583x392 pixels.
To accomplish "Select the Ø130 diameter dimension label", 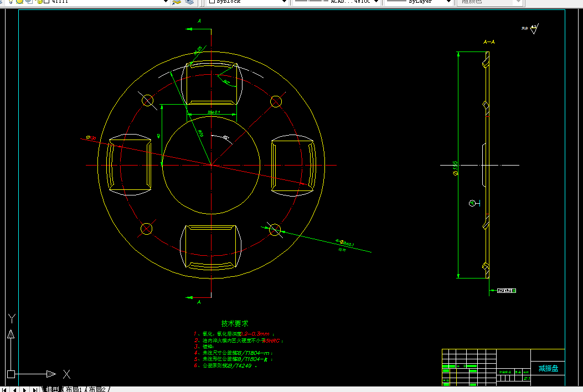I will [91, 138].
